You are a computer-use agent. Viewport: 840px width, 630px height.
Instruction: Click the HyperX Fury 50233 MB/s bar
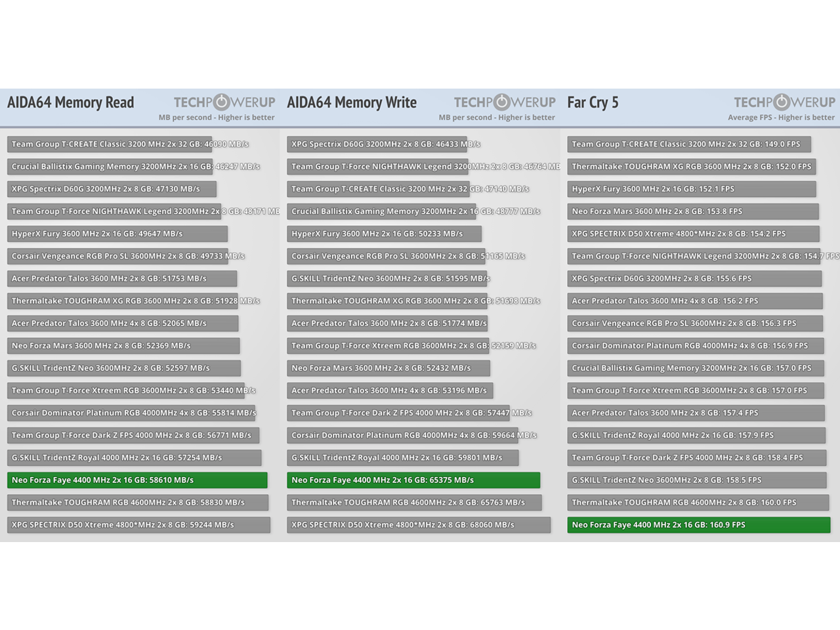pos(385,234)
